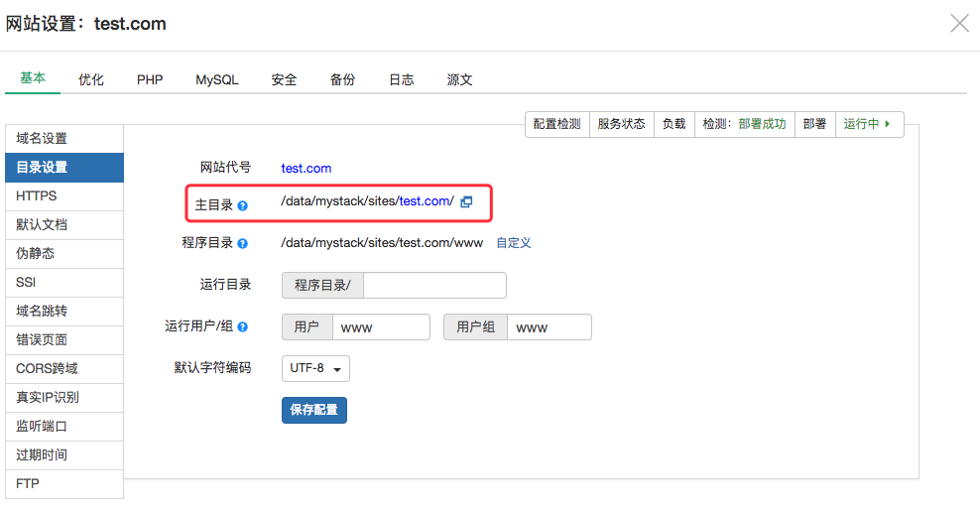Close the website settings dialog
Image resolution: width=980 pixels, height=513 pixels.
[959, 24]
